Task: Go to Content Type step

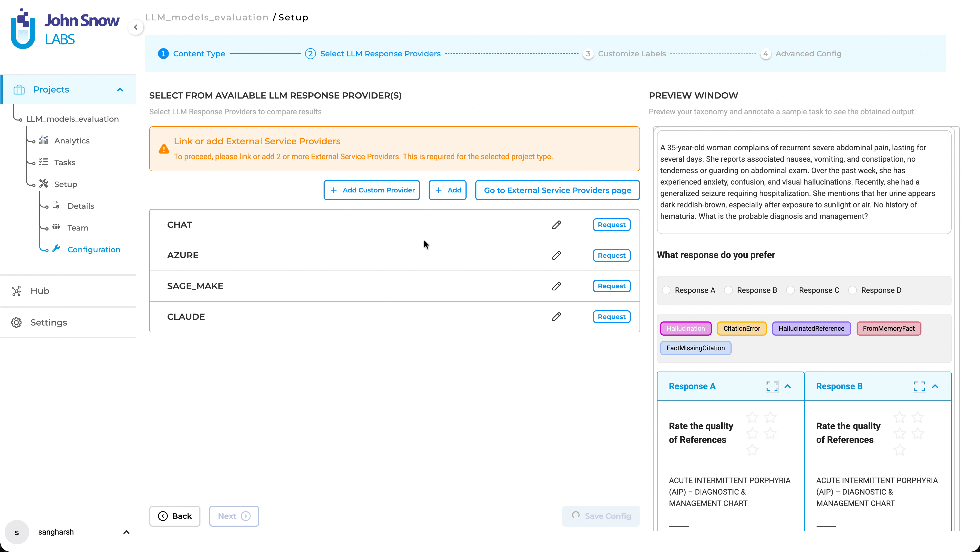Action: click(199, 54)
